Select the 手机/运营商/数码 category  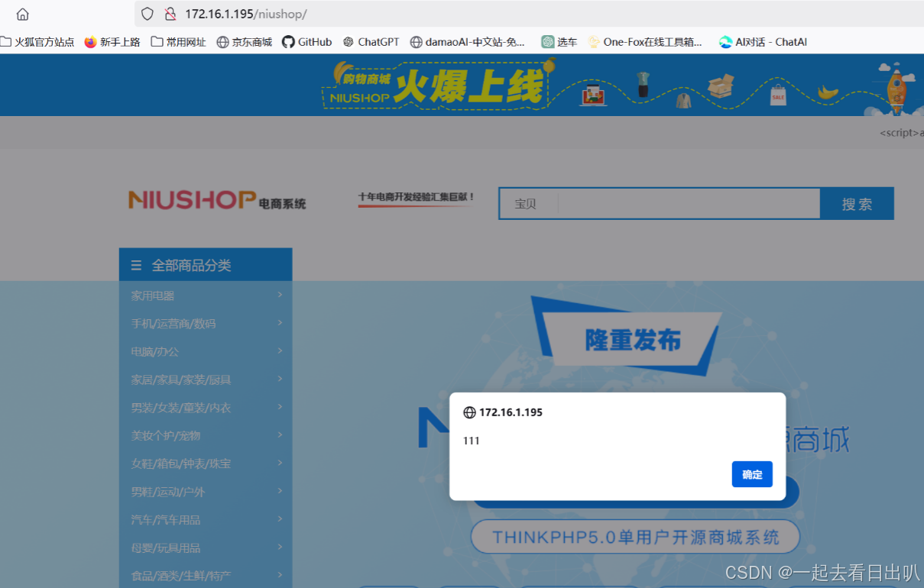tap(173, 324)
